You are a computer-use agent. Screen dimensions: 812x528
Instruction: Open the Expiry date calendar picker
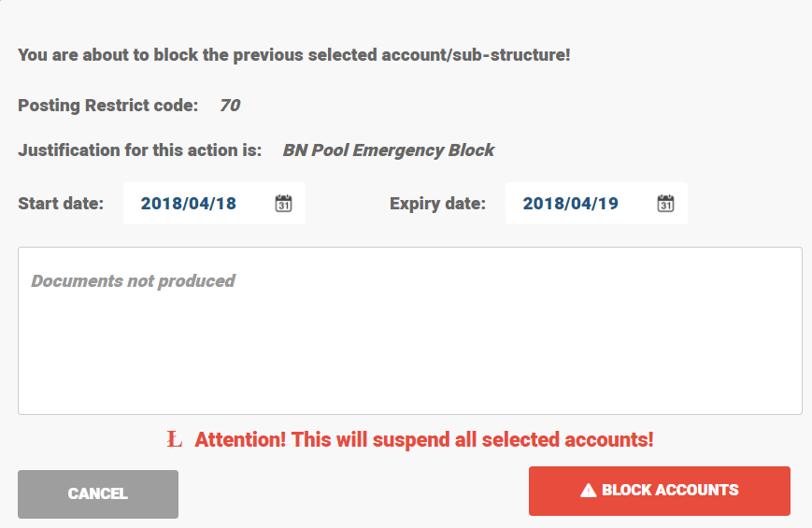click(x=666, y=204)
